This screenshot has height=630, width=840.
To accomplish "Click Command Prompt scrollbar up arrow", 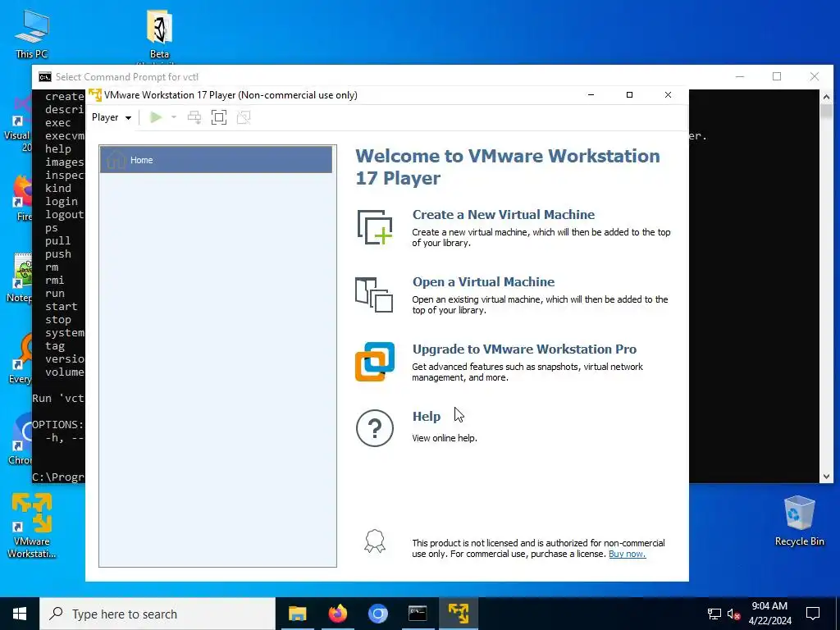I will click(x=826, y=97).
